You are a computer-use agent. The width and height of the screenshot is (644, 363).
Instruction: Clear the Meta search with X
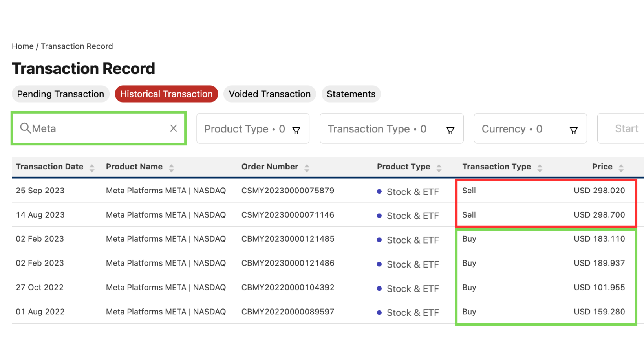(x=174, y=128)
